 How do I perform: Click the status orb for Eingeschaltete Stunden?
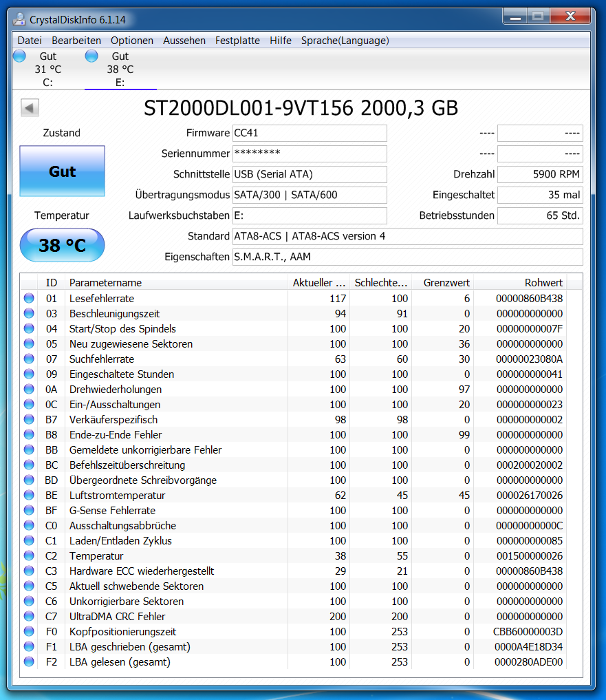29,374
